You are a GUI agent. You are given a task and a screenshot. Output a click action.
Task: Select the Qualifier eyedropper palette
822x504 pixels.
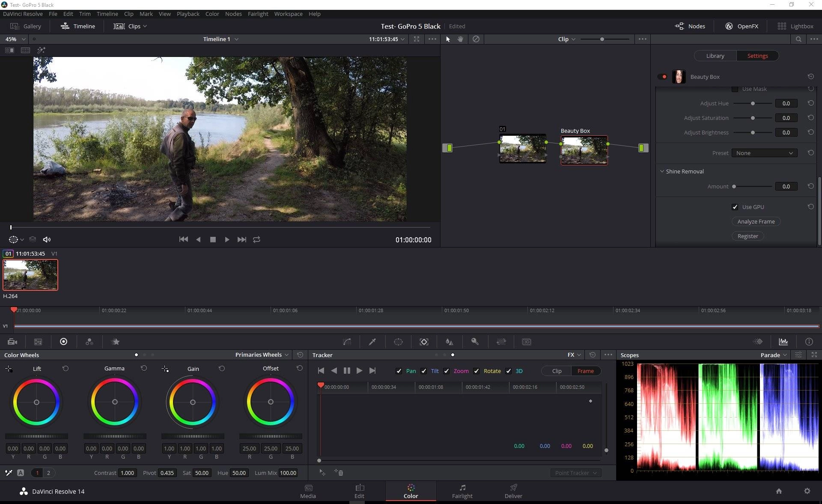(x=372, y=342)
